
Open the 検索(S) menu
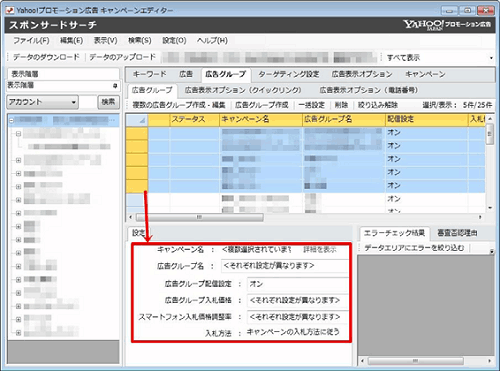(140, 41)
